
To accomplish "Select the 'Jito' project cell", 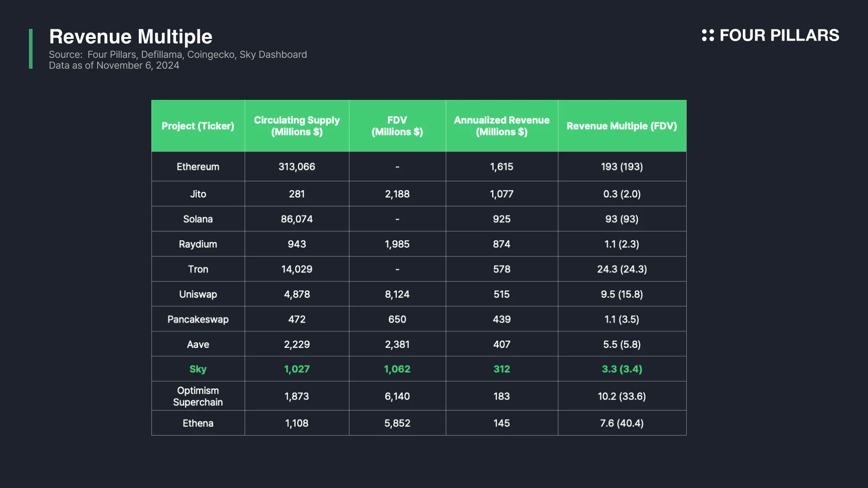I will coord(198,194).
